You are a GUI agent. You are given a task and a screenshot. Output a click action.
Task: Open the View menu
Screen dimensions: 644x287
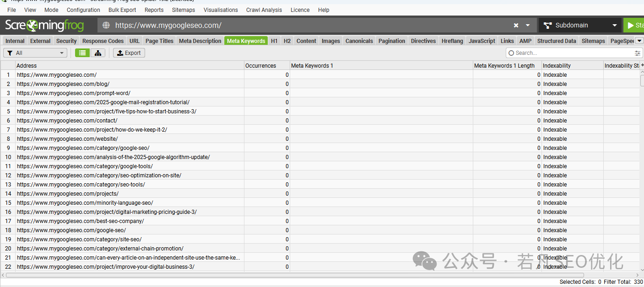pyautogui.click(x=30, y=10)
